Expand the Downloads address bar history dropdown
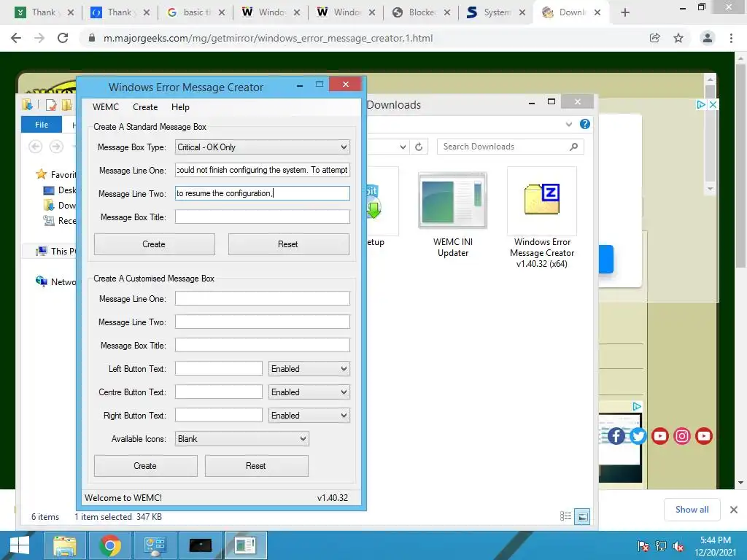The width and height of the screenshot is (747, 560). 403,147
